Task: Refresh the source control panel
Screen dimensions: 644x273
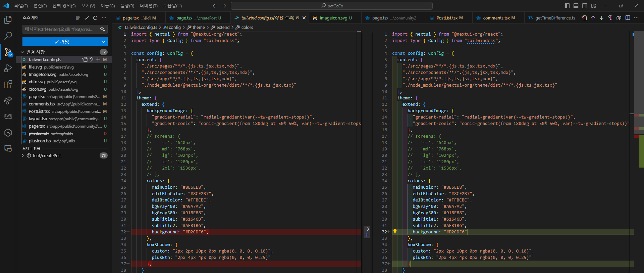Action: click(x=95, y=18)
